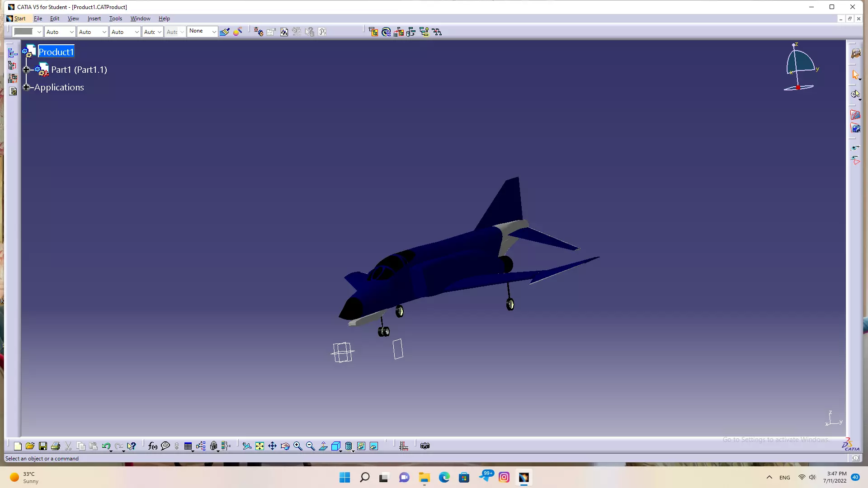Click the Lock icon

213,446
